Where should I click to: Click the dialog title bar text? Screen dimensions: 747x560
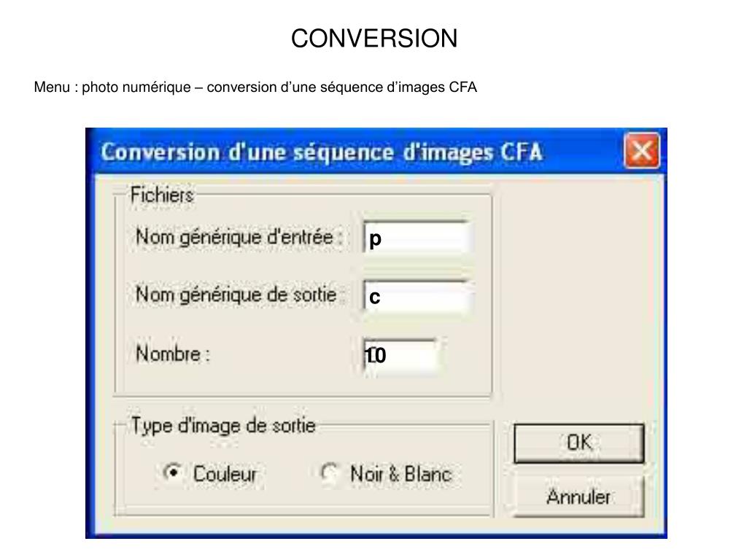coord(322,152)
